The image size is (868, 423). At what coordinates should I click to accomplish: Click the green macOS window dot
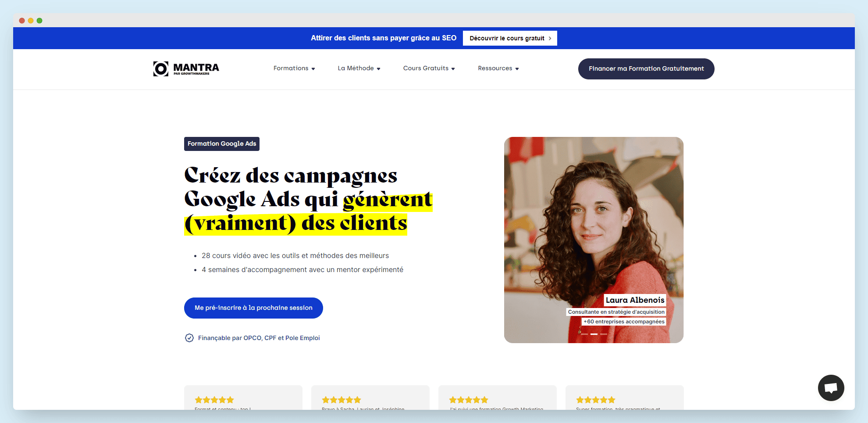(x=39, y=21)
